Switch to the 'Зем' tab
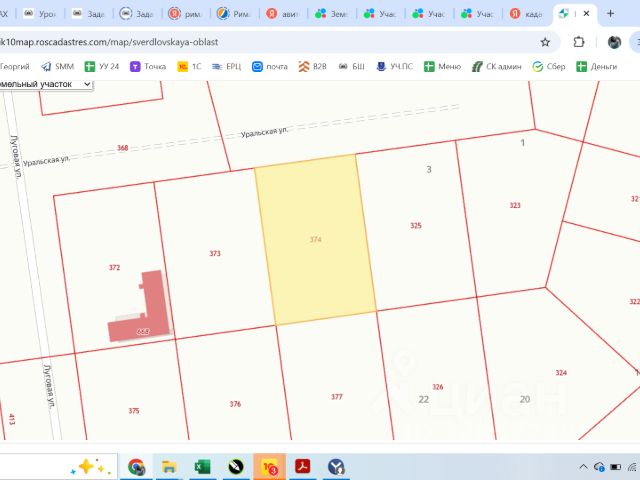 pyautogui.click(x=332, y=14)
